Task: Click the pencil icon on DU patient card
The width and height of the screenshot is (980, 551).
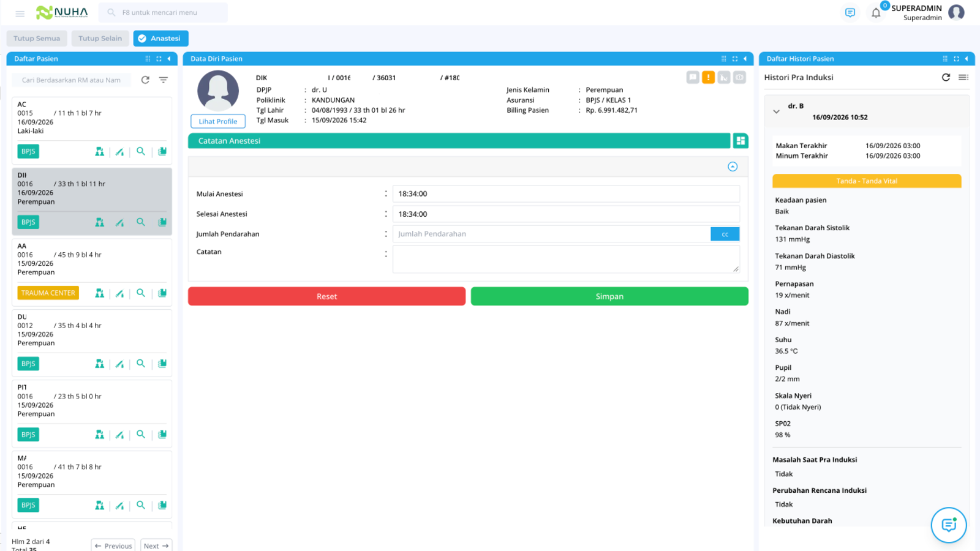Action: click(120, 364)
